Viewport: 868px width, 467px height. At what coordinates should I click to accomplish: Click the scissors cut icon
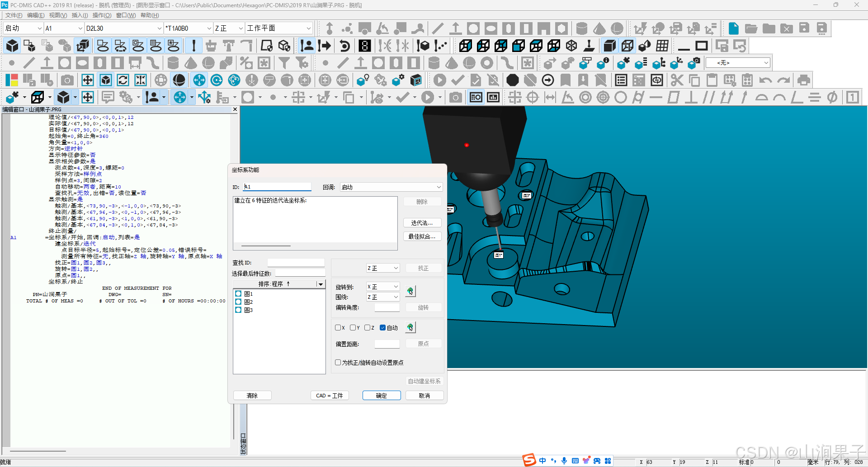677,80
